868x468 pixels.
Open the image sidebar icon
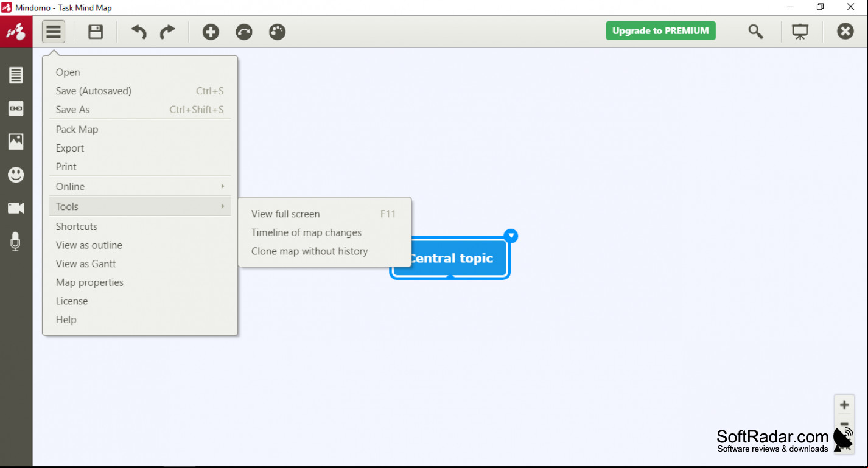[16, 141]
